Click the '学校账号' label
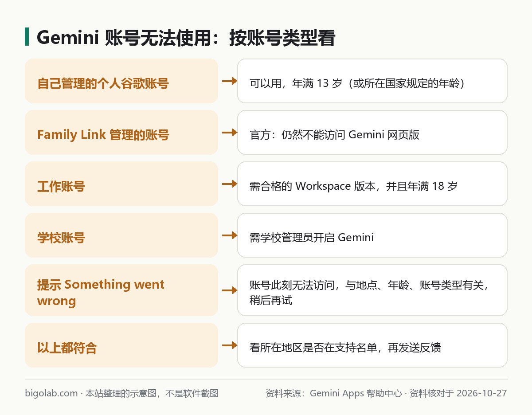 point(61,238)
